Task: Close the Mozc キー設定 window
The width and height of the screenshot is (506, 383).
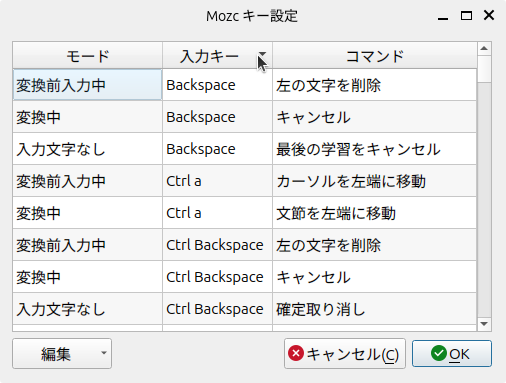Action: (489, 15)
